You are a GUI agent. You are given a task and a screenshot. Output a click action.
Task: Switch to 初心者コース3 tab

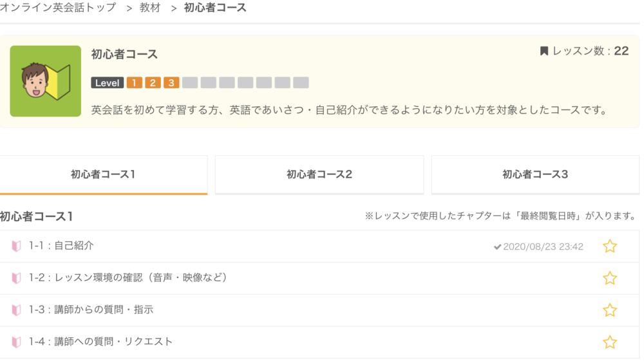click(x=535, y=174)
